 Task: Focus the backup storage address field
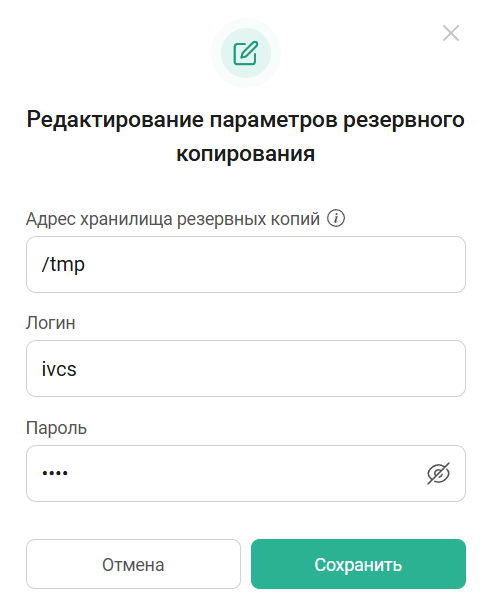click(246, 264)
